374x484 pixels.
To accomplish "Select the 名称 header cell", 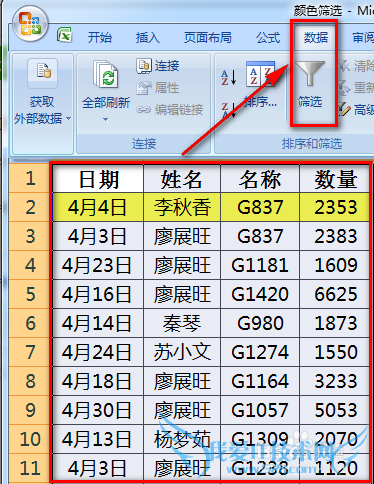I will click(x=260, y=179).
